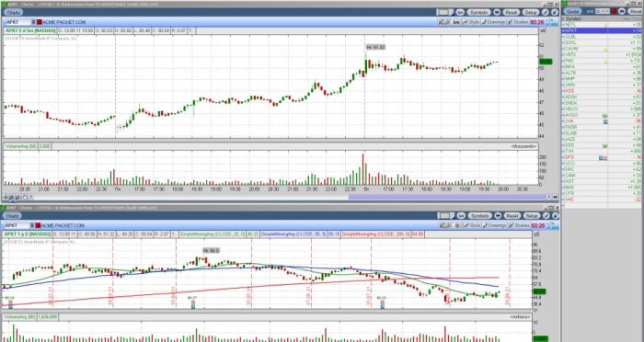Select the D timeframe button in the lower chart
Viewport: 644px width, 342px height.
tap(456, 225)
